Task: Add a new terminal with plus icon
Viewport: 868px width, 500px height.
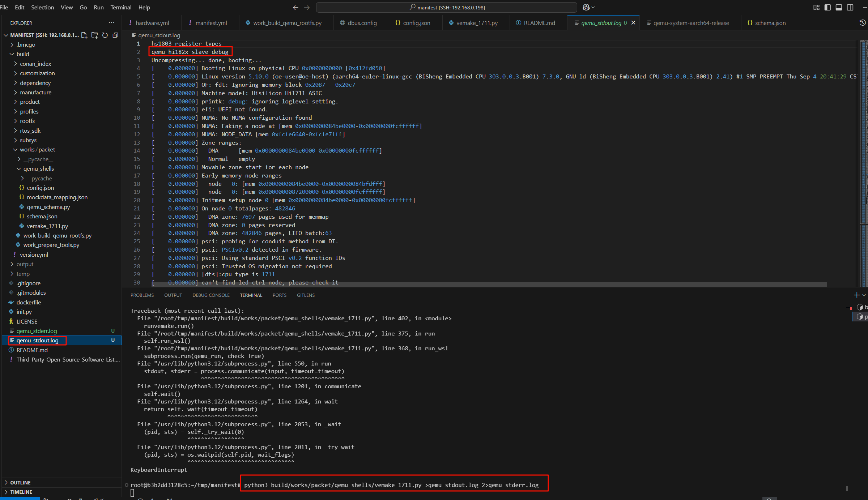Action: coord(856,295)
